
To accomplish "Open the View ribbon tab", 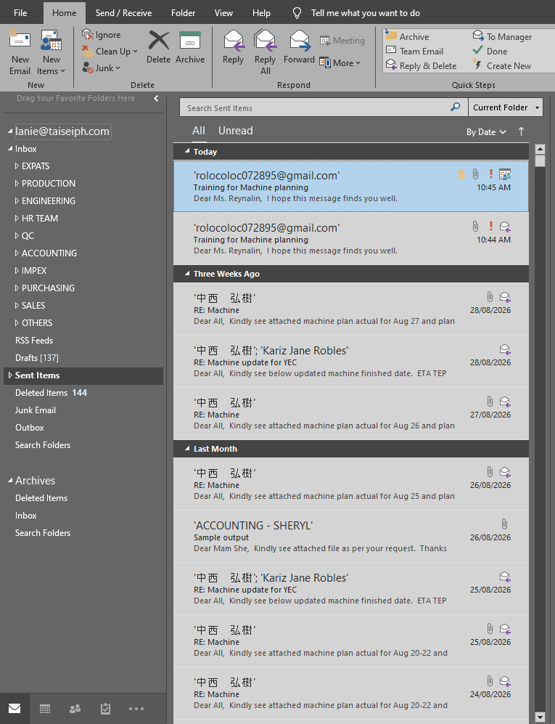I will pos(223,13).
